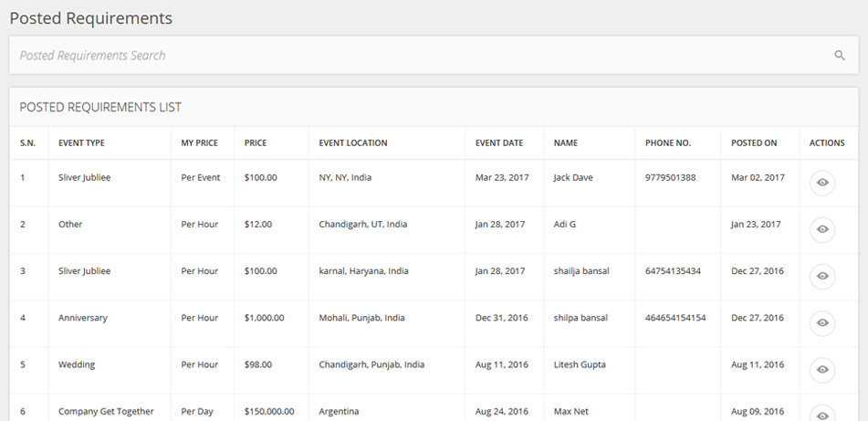This screenshot has width=868, height=421.
Task: Click the My Price column header
Action: pyautogui.click(x=202, y=143)
